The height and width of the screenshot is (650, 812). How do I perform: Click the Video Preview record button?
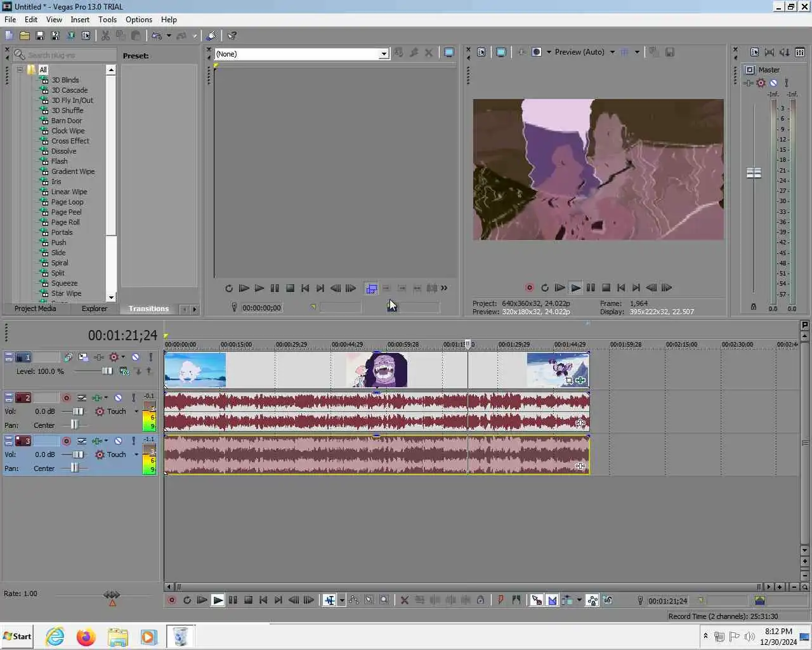pos(530,288)
